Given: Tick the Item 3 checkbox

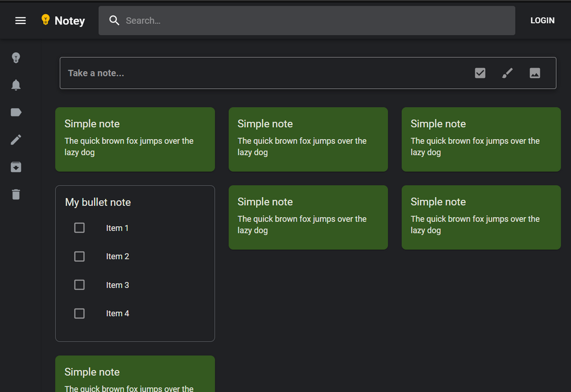Looking at the screenshot, I should 80,285.
